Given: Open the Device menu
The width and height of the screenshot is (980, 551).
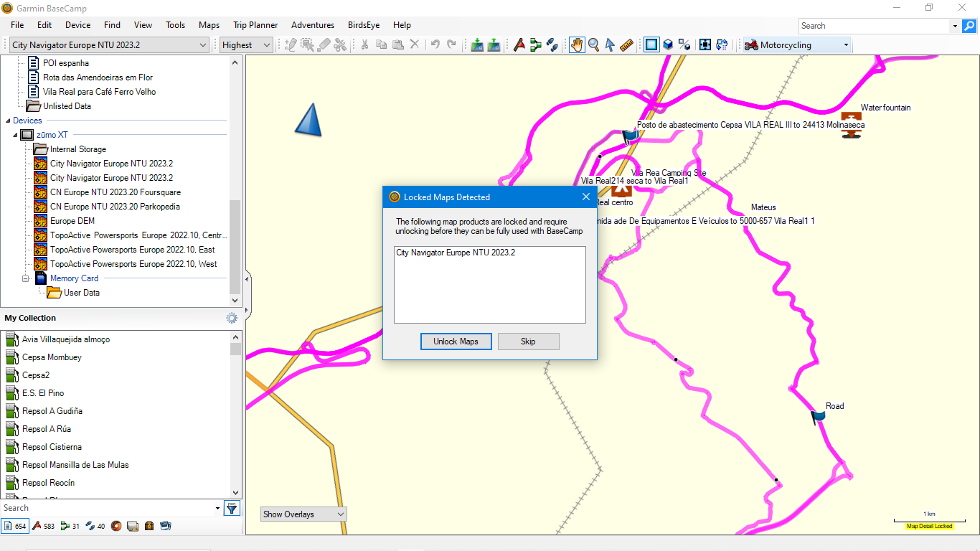Looking at the screenshot, I should (x=78, y=25).
